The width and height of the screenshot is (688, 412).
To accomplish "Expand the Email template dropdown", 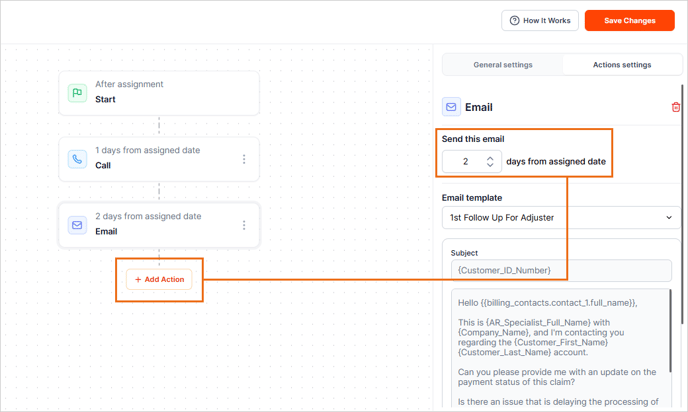I will (561, 217).
